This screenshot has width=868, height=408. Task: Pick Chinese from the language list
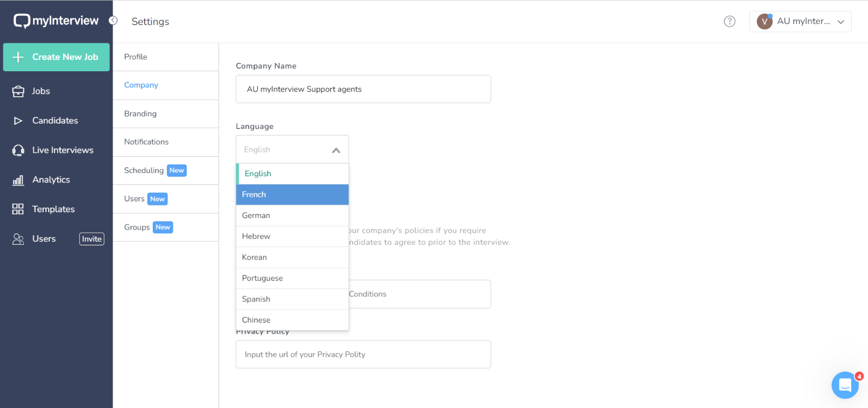pyautogui.click(x=292, y=320)
